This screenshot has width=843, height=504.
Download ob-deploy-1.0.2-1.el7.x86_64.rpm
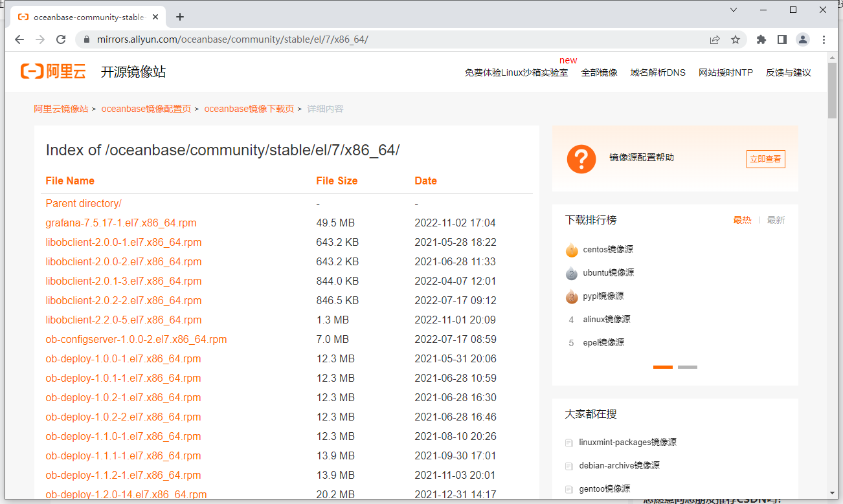click(123, 397)
